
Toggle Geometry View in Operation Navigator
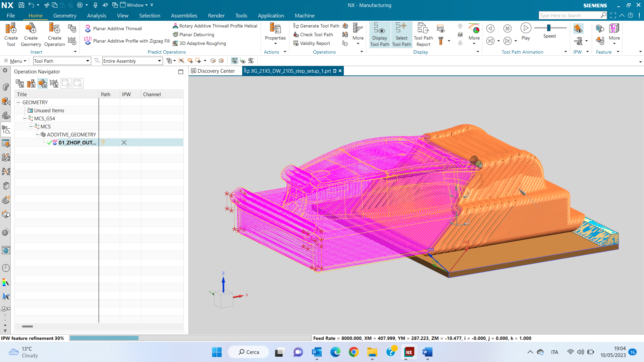(x=43, y=83)
